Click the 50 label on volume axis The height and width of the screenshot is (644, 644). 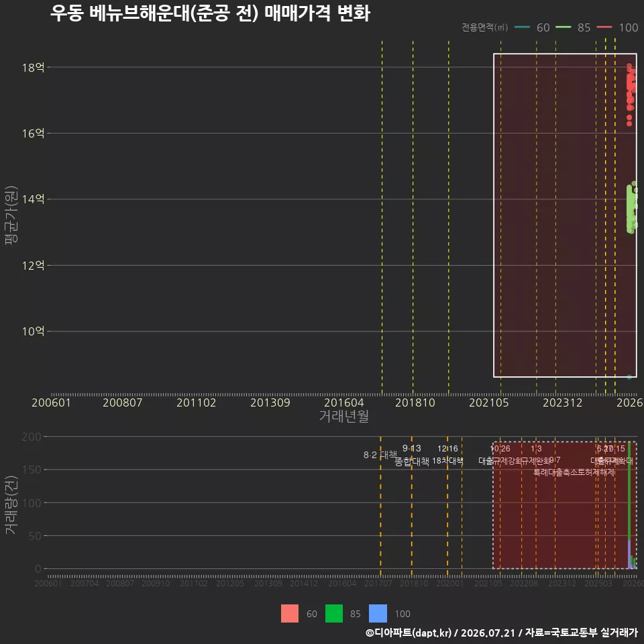click(x=35, y=535)
